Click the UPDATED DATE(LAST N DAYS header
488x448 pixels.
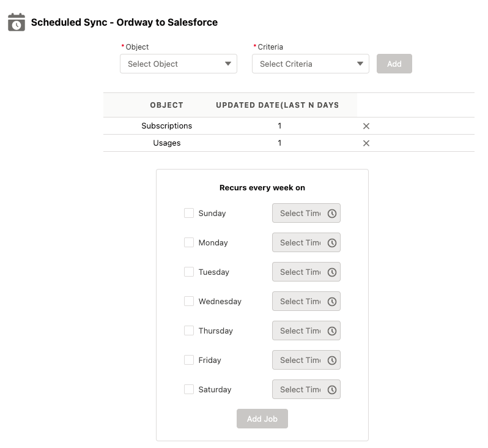click(277, 105)
